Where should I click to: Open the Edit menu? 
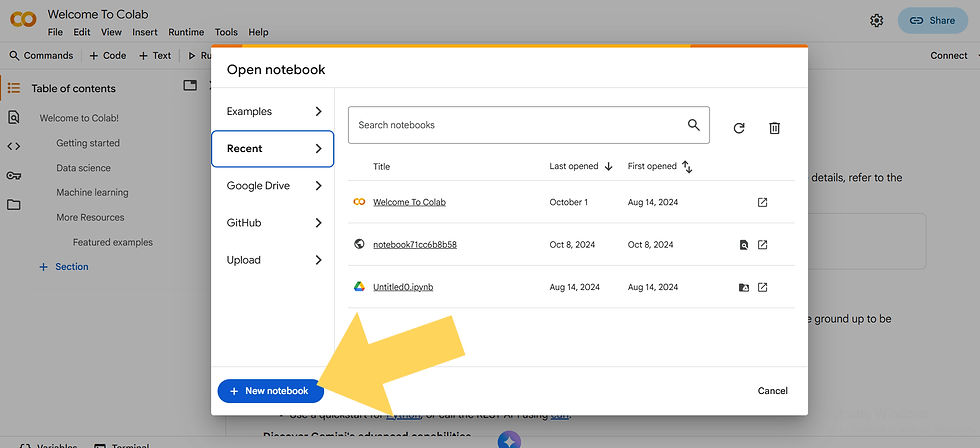(82, 32)
